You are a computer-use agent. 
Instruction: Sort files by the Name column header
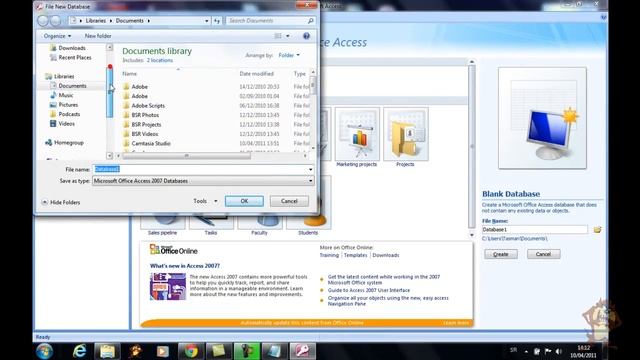click(x=129, y=74)
